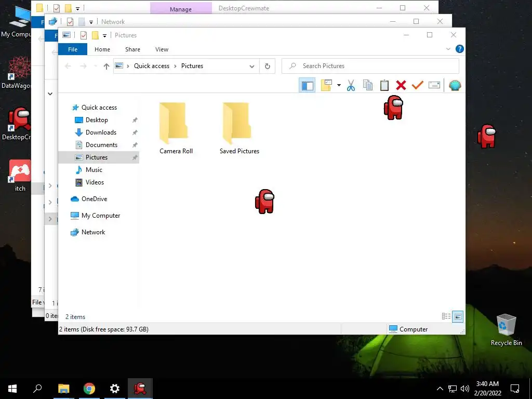Select Desktop in the navigation pane

click(97, 120)
